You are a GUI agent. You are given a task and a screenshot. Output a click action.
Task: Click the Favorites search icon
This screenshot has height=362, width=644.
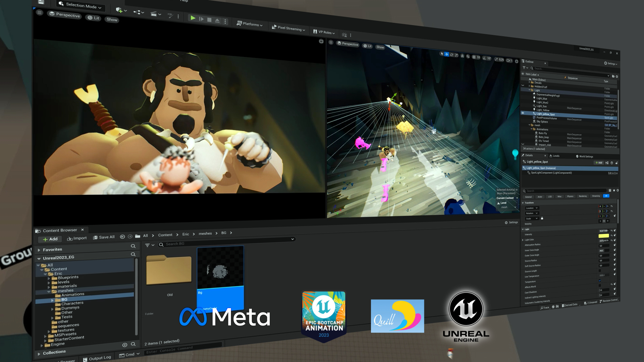click(133, 246)
